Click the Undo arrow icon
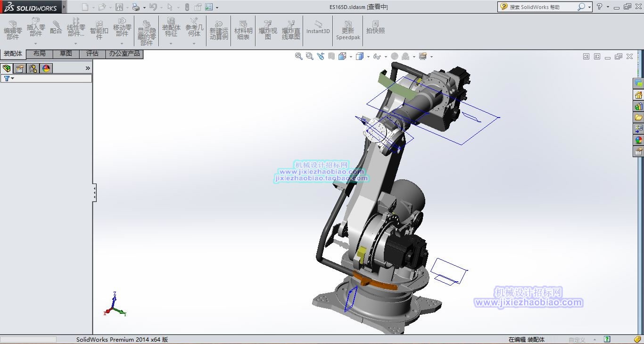This screenshot has height=344, width=644. pyautogui.click(x=152, y=7)
